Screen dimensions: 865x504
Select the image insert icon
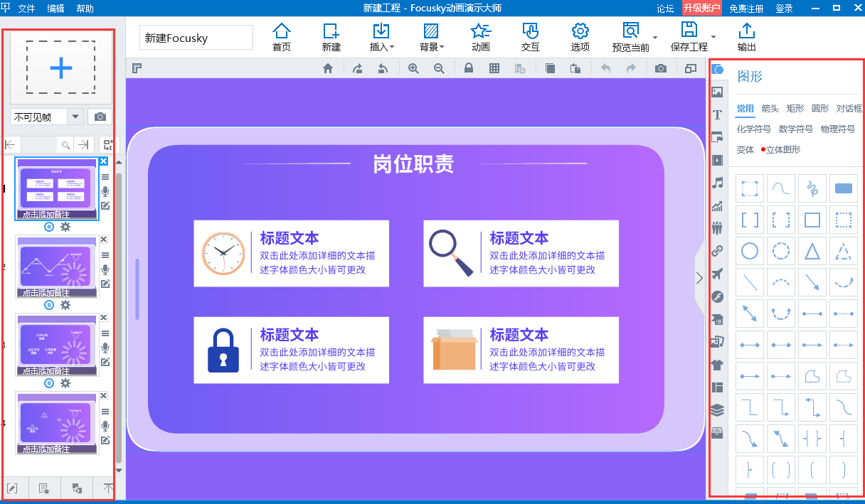pos(717,92)
